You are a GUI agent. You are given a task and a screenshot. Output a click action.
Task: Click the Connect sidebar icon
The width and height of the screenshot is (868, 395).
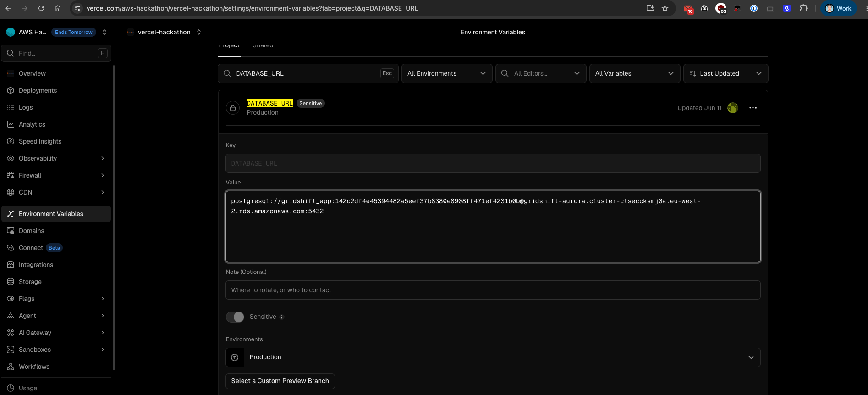click(11, 248)
